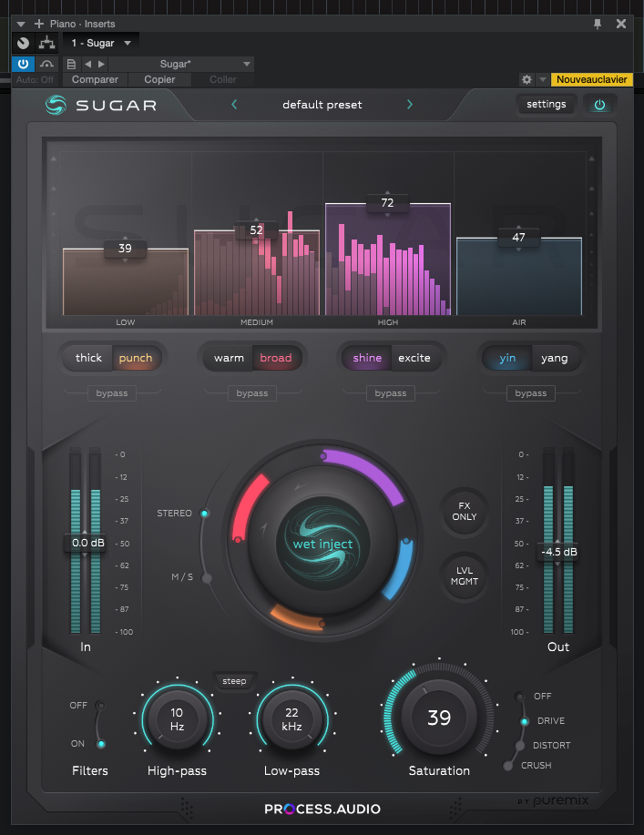Add an insert with the plus icon

pyautogui.click(x=39, y=24)
